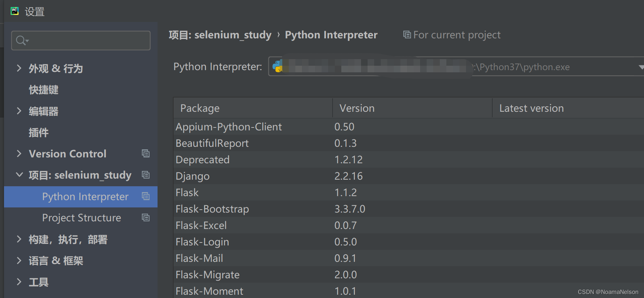The height and width of the screenshot is (298, 644).
Task: Expand the 外观 & 行为 section
Action: (x=19, y=68)
